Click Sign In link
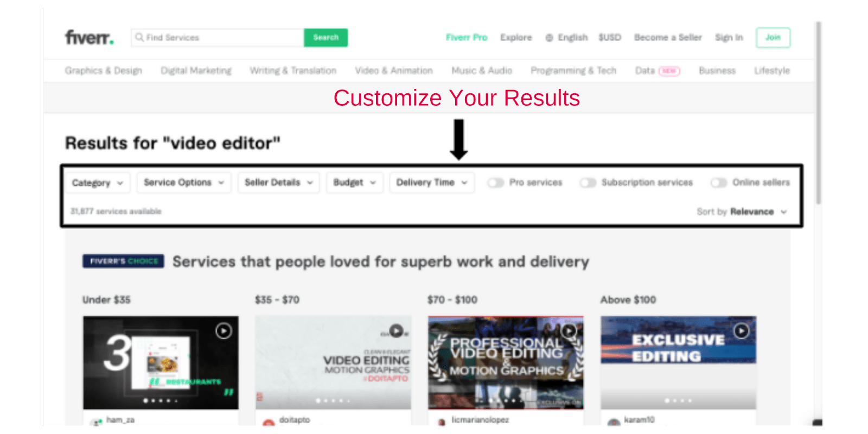This screenshot has height=434, width=868. coord(729,37)
